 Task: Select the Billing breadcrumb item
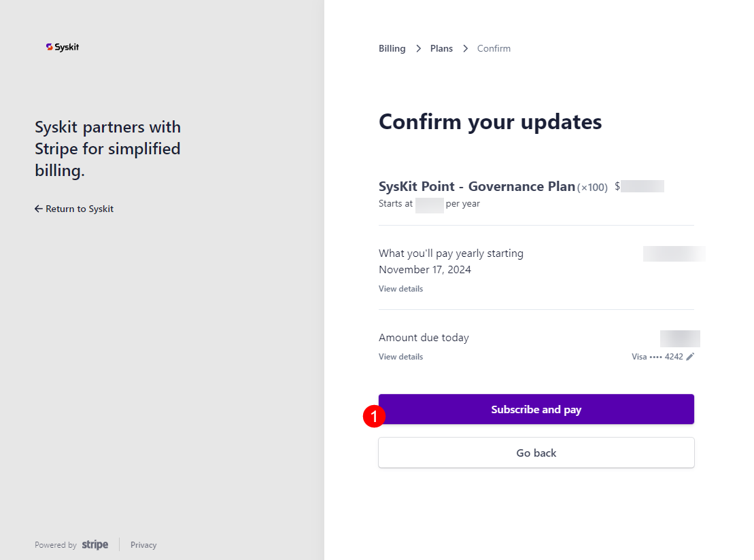(x=392, y=48)
